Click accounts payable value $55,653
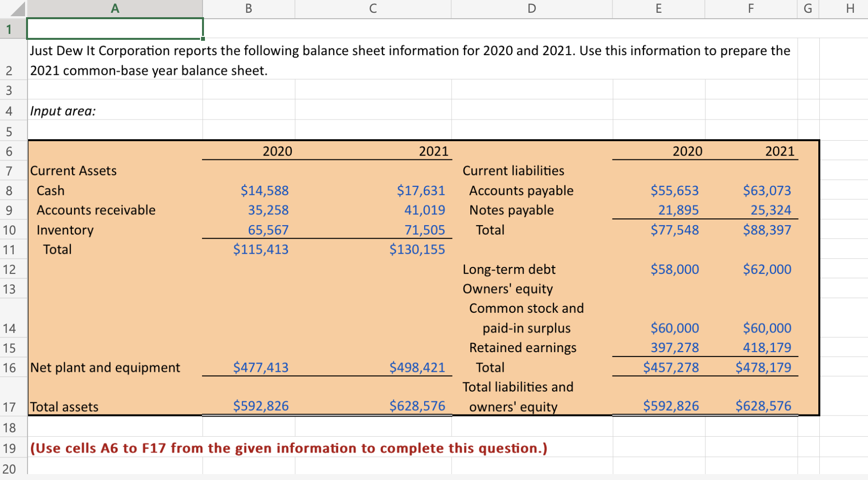The width and height of the screenshot is (868, 480). click(674, 190)
